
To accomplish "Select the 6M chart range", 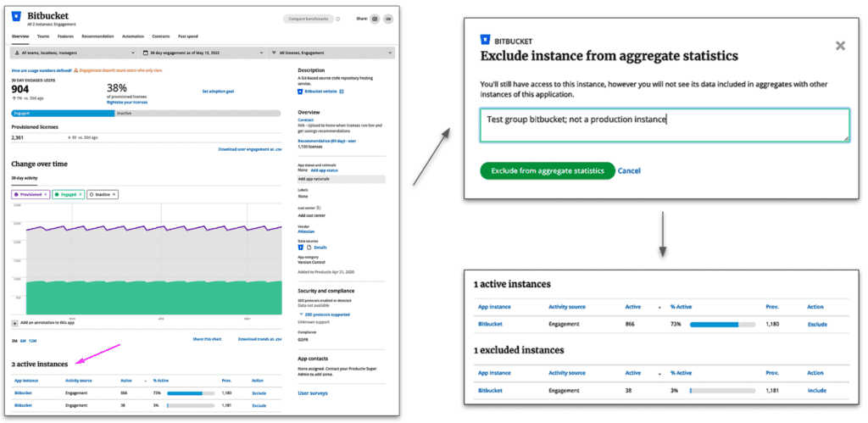I will point(23,341).
